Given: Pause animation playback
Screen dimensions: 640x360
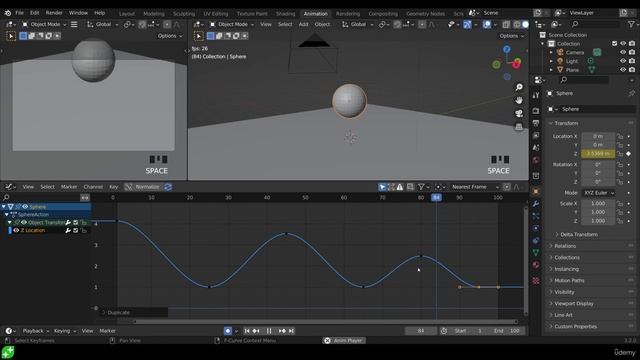Looking at the screenshot, I should 269,331.
